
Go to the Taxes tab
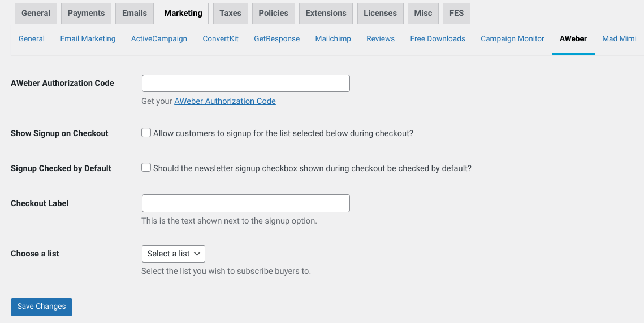click(x=231, y=13)
